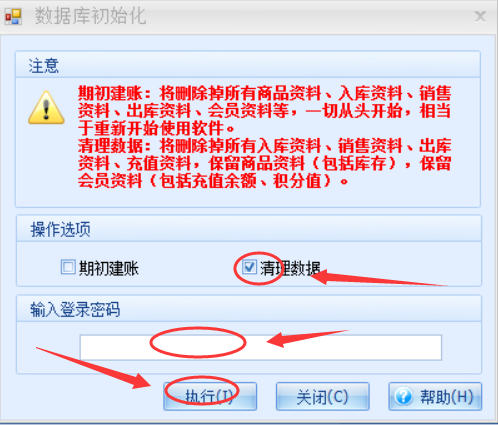
Task: Uncheck the 清理数据 checkbox
Action: pyautogui.click(x=249, y=267)
